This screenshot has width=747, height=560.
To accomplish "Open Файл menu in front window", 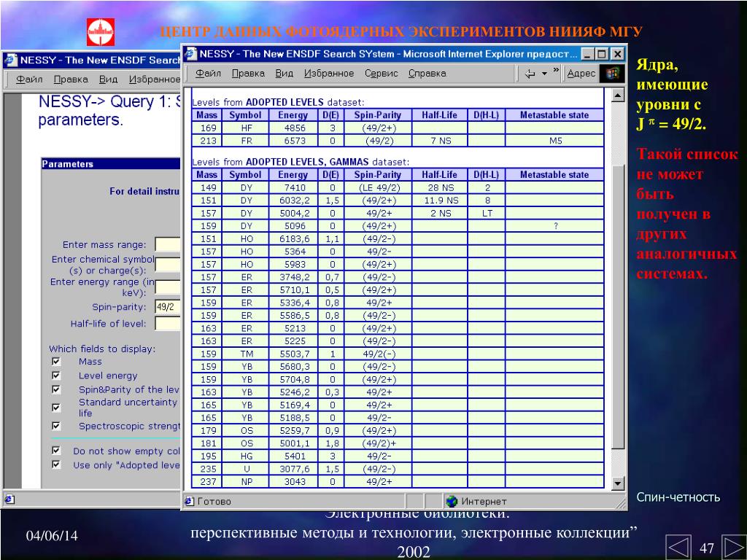I will point(208,74).
